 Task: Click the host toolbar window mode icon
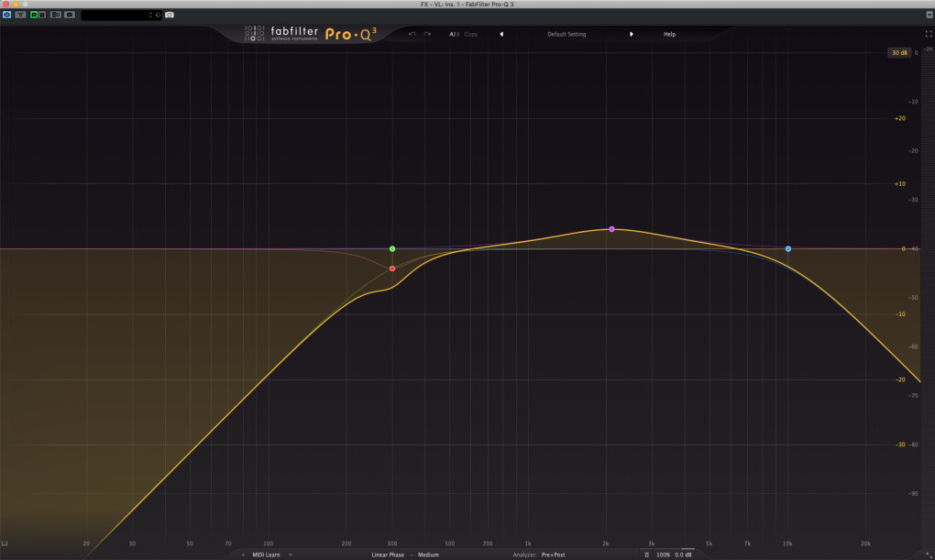tap(70, 15)
